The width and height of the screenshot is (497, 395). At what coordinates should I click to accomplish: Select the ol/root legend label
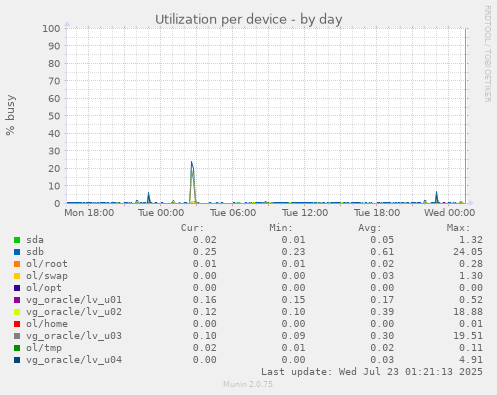pos(47,264)
